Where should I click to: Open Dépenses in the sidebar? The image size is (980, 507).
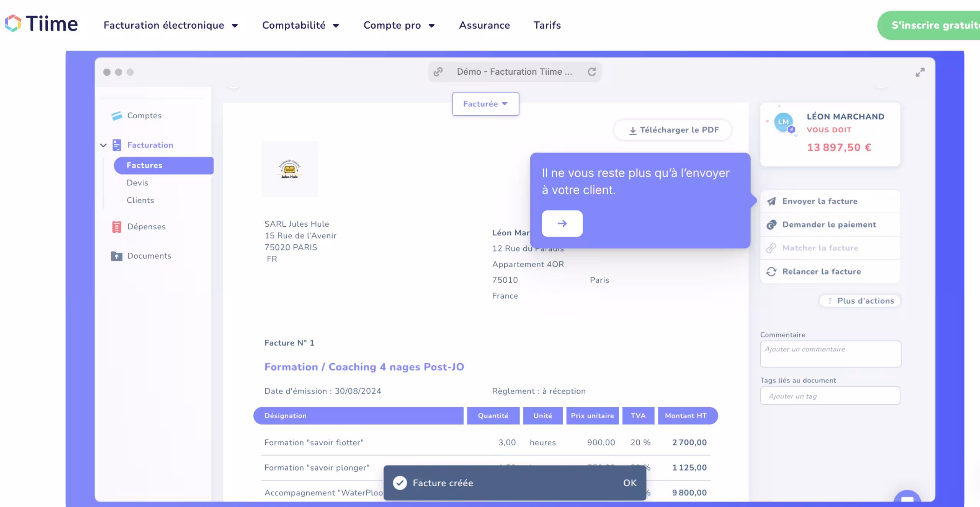point(147,227)
